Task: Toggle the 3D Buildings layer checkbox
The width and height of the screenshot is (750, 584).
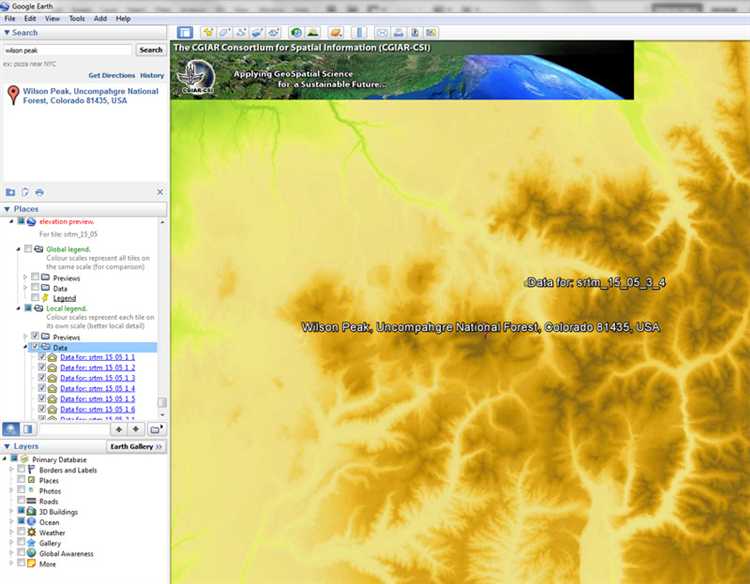Action: [x=21, y=511]
